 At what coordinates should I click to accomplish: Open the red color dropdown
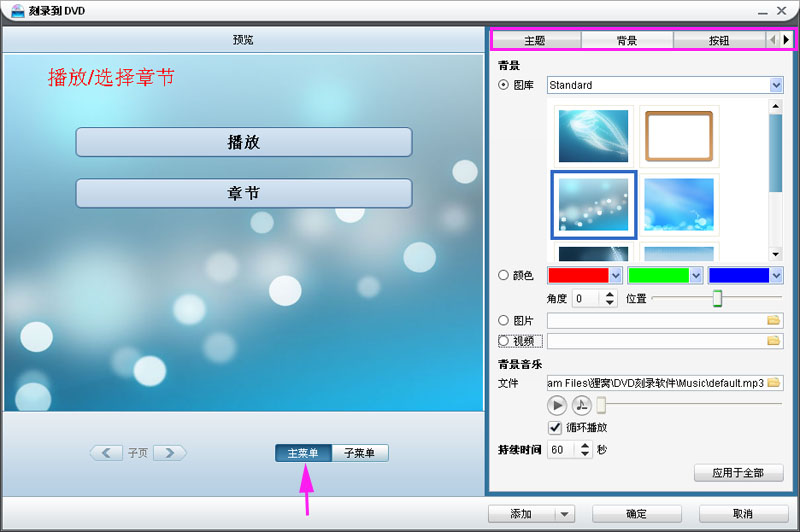[615, 275]
